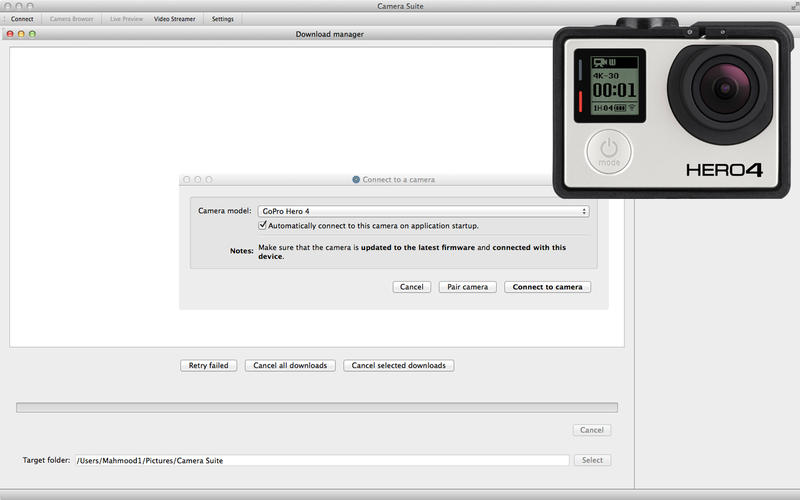Zoom the Download manager with green button
This screenshot has height=500, width=800.
point(32,34)
